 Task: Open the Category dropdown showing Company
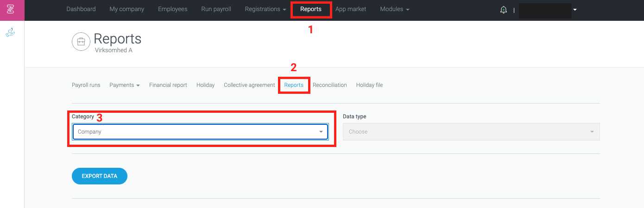[x=200, y=132]
